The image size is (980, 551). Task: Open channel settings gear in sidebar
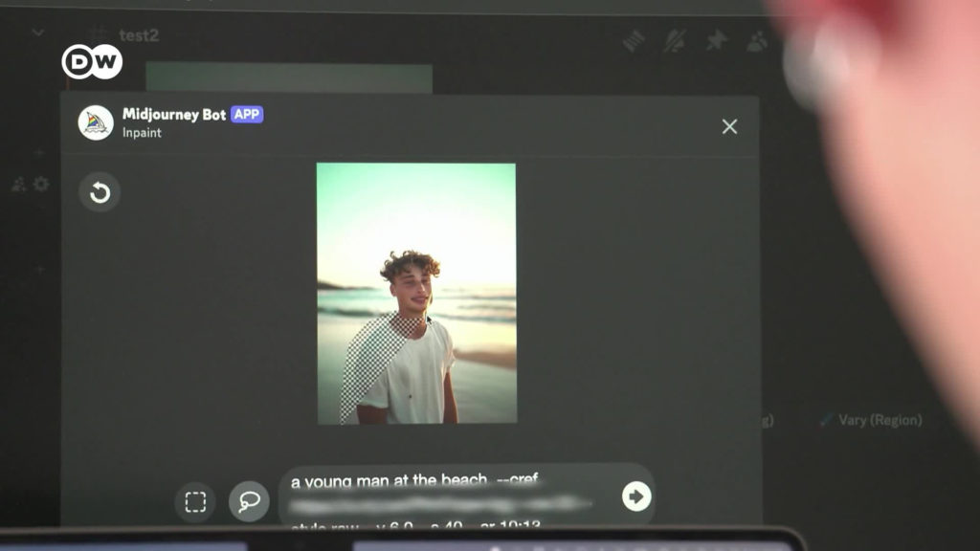coord(41,184)
